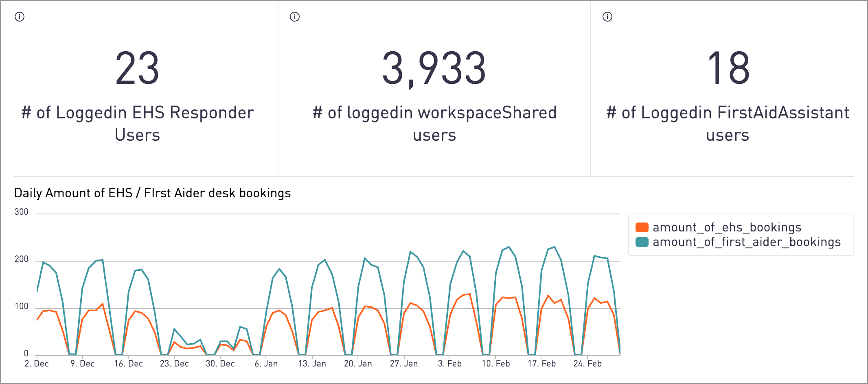Image resolution: width=868 pixels, height=384 pixels.
Task: Click x-axis label '17. Feb'
Action: click(542, 364)
